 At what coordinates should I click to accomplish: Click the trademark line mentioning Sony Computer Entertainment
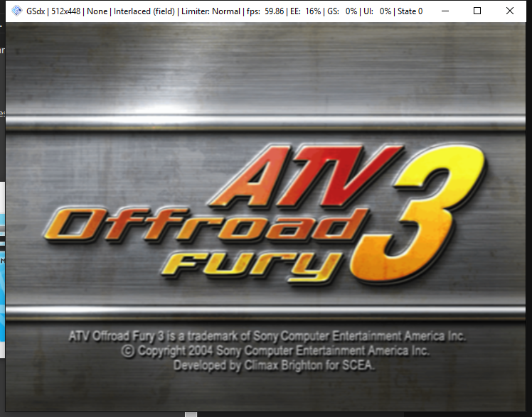click(x=267, y=336)
